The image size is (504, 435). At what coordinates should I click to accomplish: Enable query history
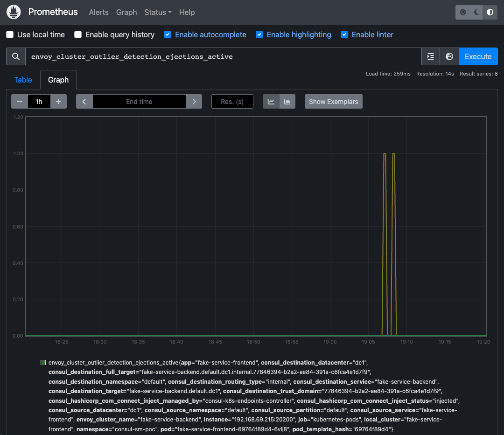point(78,35)
